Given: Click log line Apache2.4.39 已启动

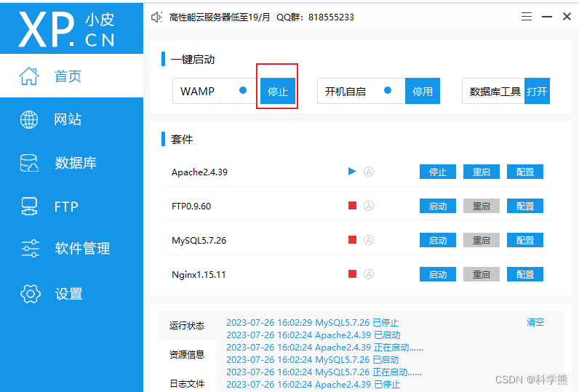Looking at the screenshot, I should 313,335.
